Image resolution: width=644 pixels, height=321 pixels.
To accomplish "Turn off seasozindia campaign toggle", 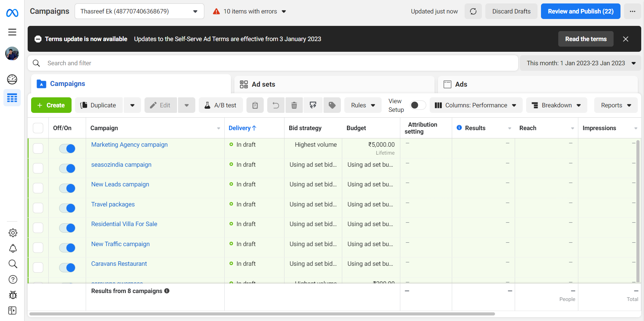I will (67, 168).
